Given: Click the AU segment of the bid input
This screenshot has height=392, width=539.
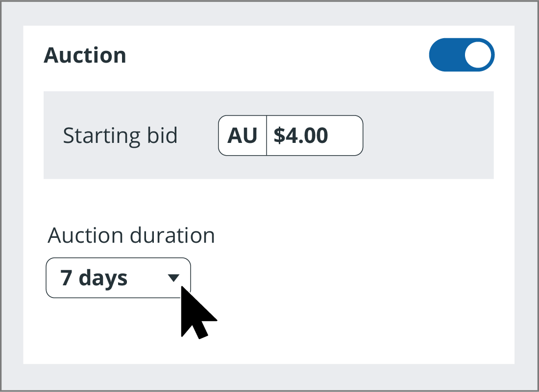Looking at the screenshot, I should point(242,136).
